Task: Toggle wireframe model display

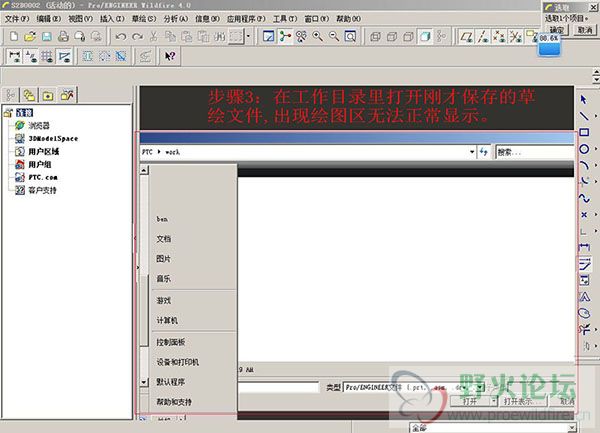Action: click(375, 37)
